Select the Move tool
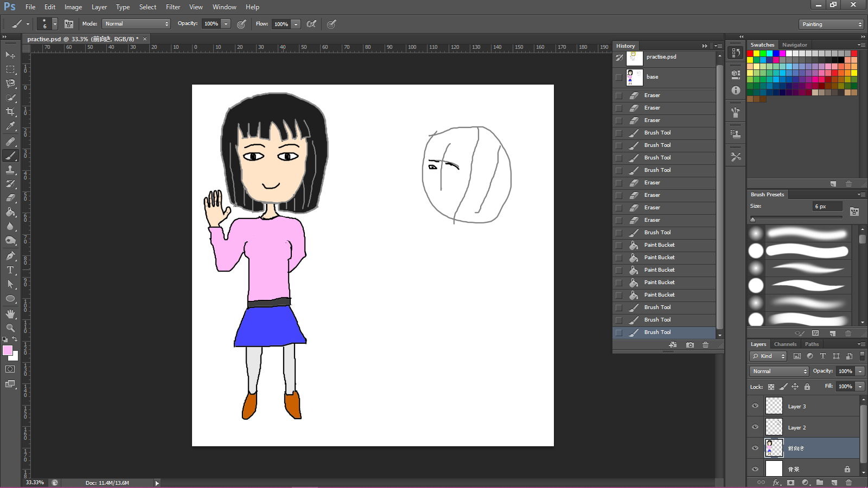 pyautogui.click(x=10, y=55)
